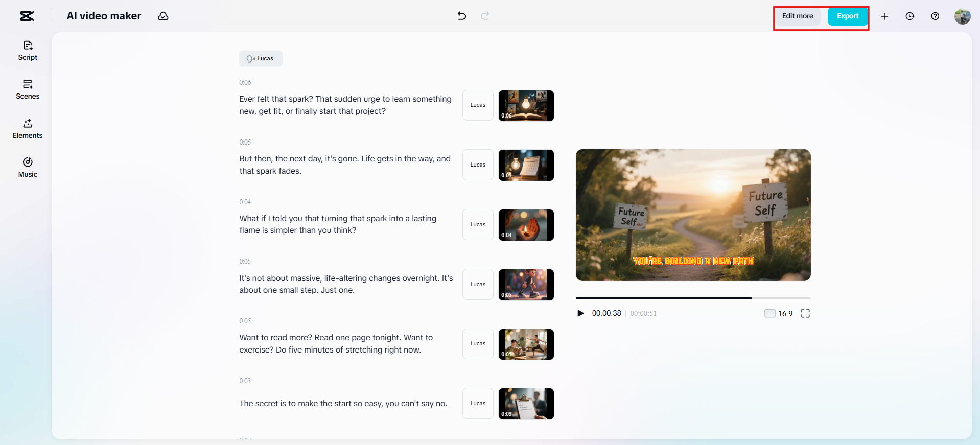
Task: Play the video preview
Action: [580, 313]
